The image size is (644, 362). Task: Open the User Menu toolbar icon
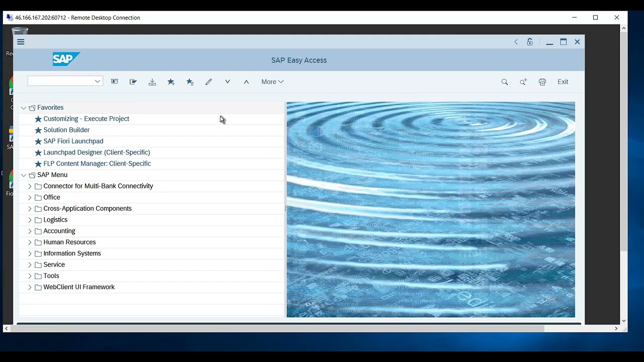(114, 81)
